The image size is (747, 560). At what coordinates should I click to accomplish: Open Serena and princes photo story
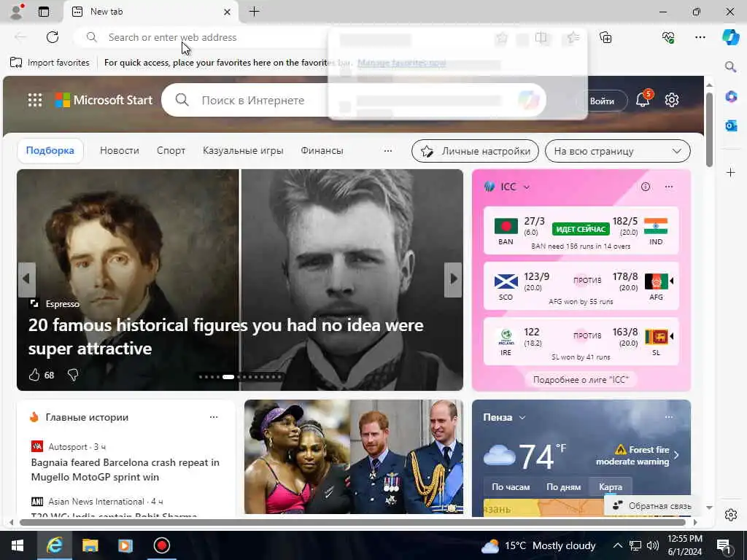click(354, 456)
